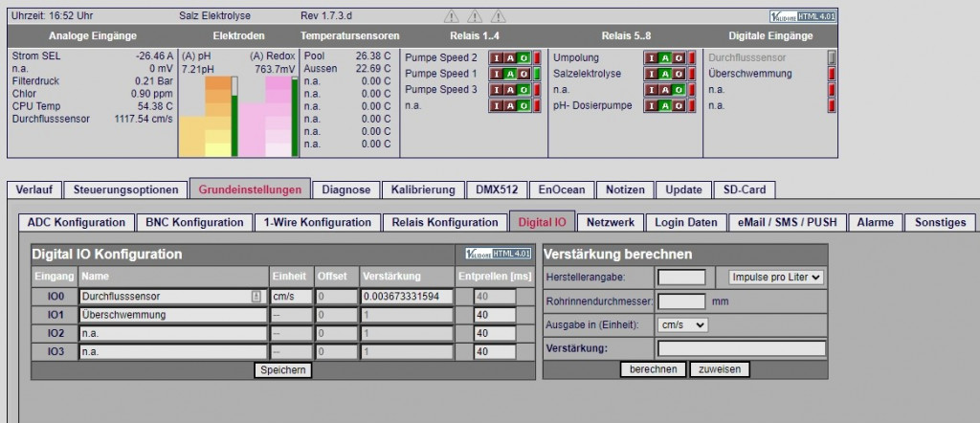Switch Salzelektrolyse relay to I (on)
The height and width of the screenshot is (423, 980).
653,74
